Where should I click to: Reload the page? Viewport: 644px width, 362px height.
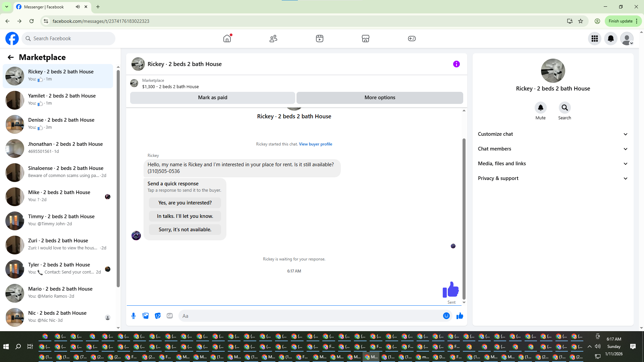tap(32, 21)
